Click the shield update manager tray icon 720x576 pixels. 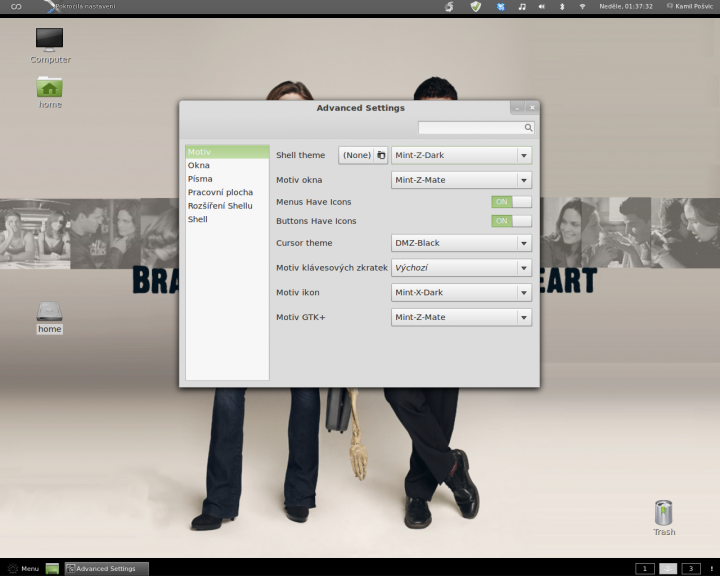[x=476, y=6]
